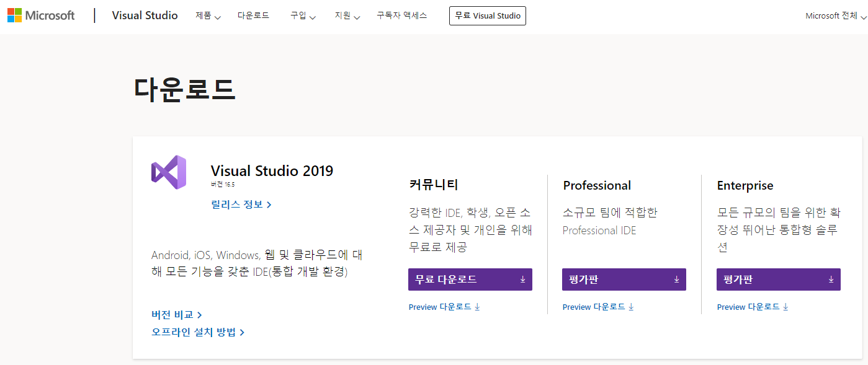The width and height of the screenshot is (868, 365).
Task: Expand the 제품 dropdown menu
Action: 208,16
